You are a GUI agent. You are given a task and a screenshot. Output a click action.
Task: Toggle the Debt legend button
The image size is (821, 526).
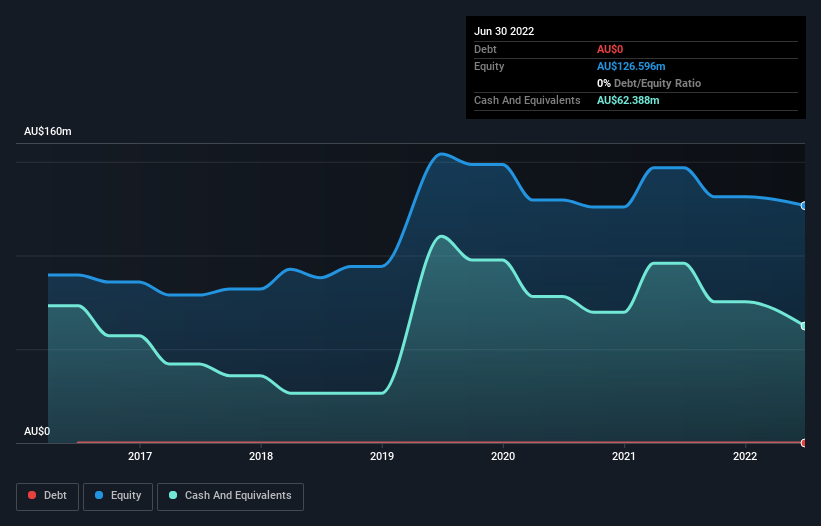pos(47,496)
